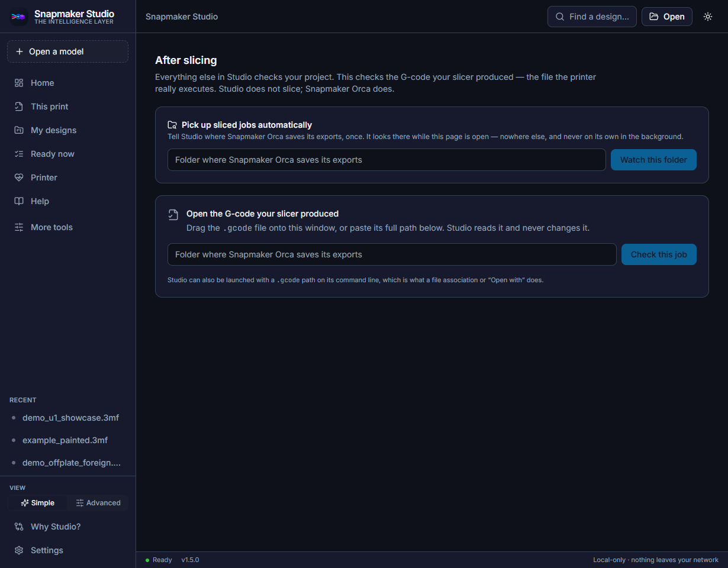Image resolution: width=728 pixels, height=568 pixels.
Task: Open recent file demo_offplate_foreign
Action: [72, 463]
